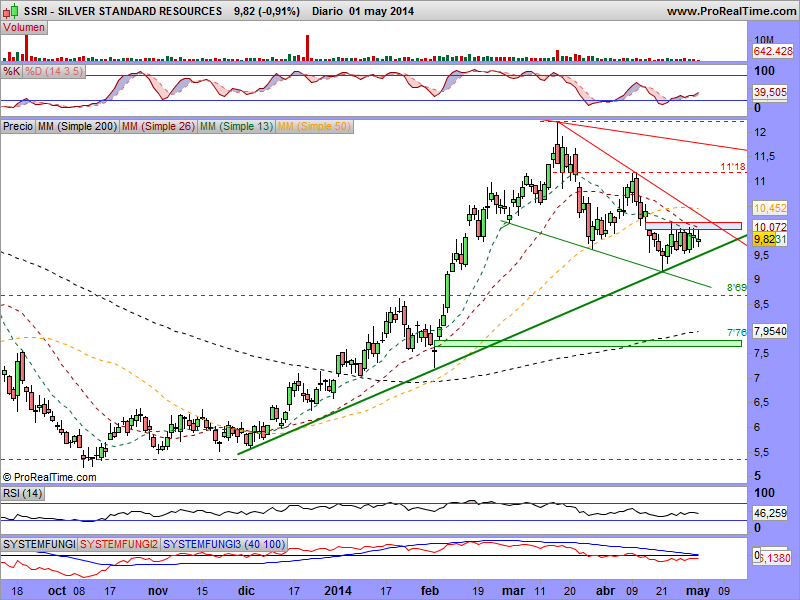
Task: Click the 'may' month marker on time axis
Action: tap(698, 591)
